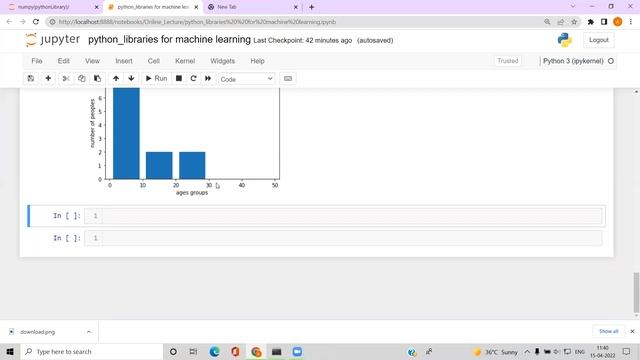Image resolution: width=640 pixels, height=360 pixels.
Task: Open the 36°C Sunny weather widget
Action: pyautogui.click(x=496, y=352)
